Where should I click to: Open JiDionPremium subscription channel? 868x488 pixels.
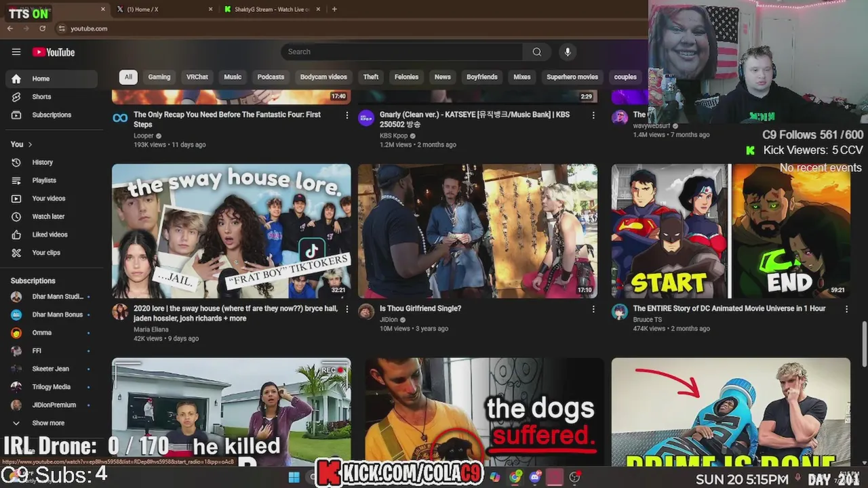(x=52, y=405)
